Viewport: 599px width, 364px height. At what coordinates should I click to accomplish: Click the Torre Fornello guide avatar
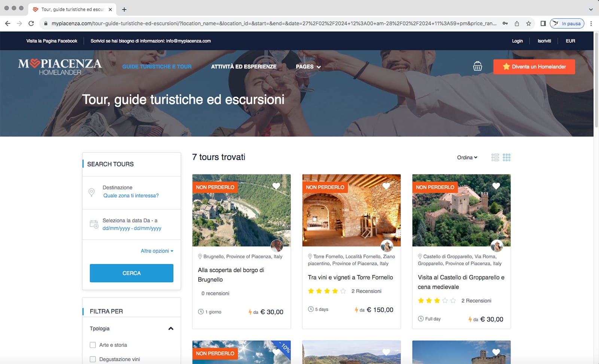coord(387,246)
